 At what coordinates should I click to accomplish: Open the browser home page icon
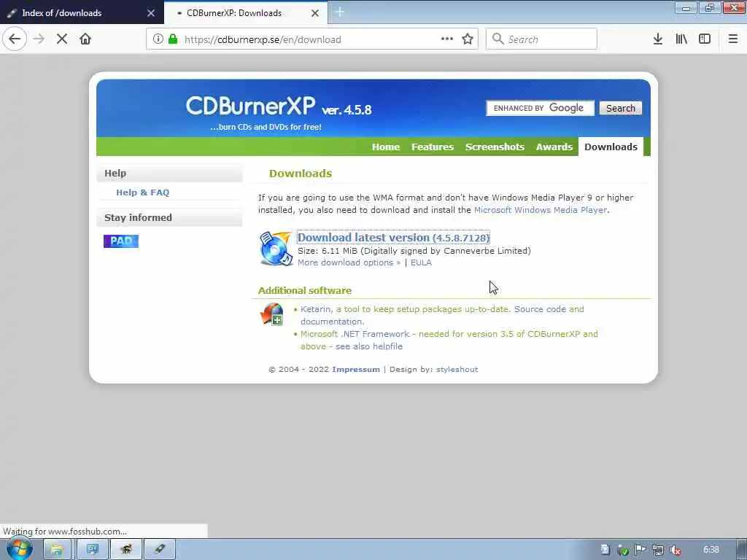coord(85,39)
